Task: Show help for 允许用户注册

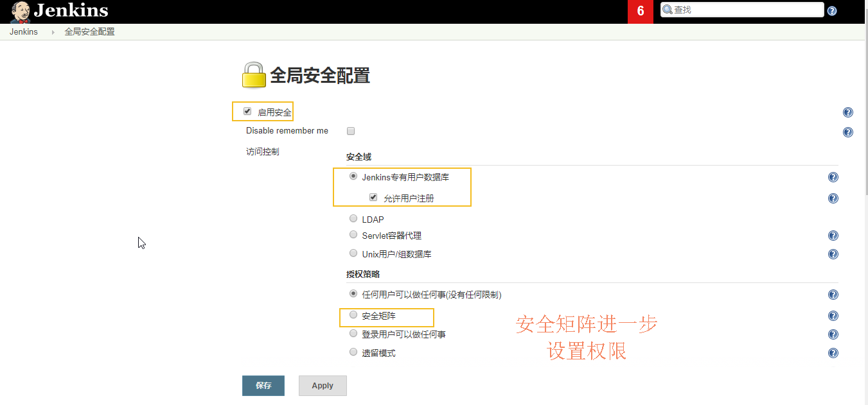Action: tap(833, 198)
